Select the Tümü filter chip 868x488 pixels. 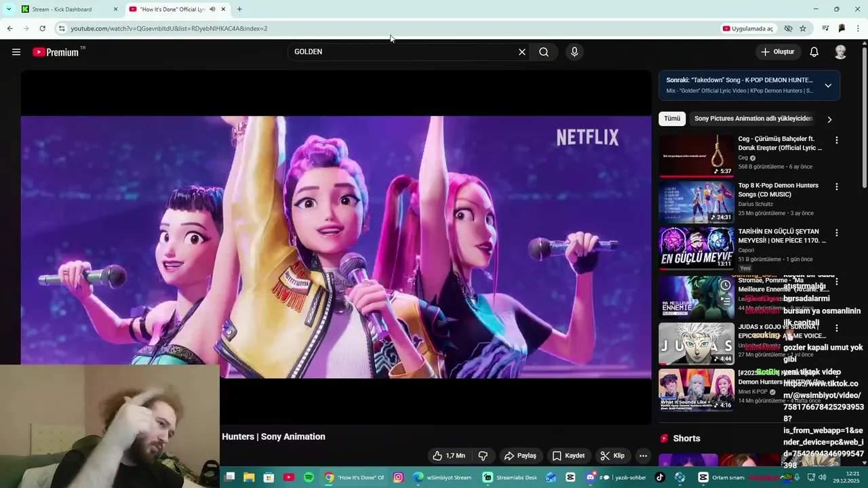point(672,119)
